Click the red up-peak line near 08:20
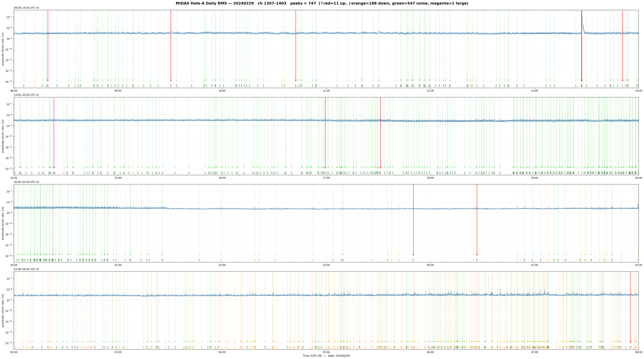This screenshot has width=644, height=359. tap(48, 46)
